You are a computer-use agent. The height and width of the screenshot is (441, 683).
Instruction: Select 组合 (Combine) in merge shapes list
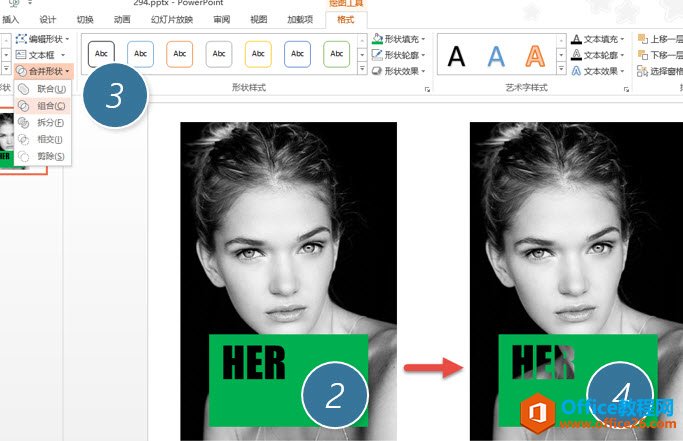click(44, 106)
